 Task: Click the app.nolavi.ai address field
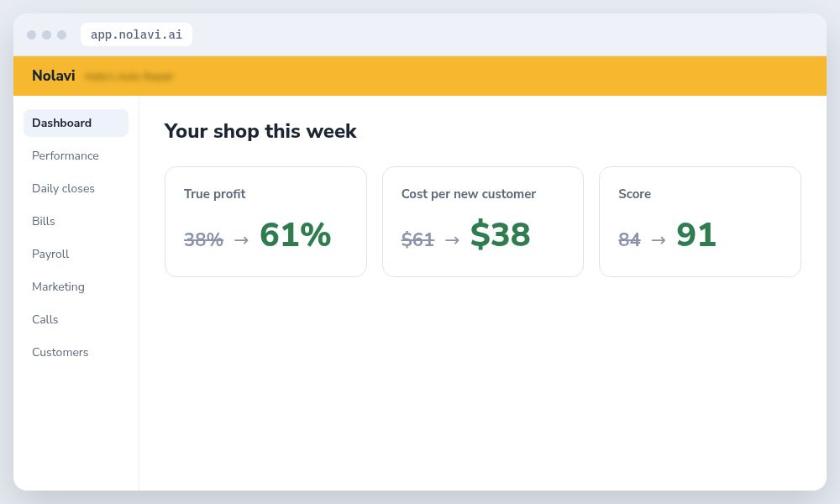(x=136, y=34)
